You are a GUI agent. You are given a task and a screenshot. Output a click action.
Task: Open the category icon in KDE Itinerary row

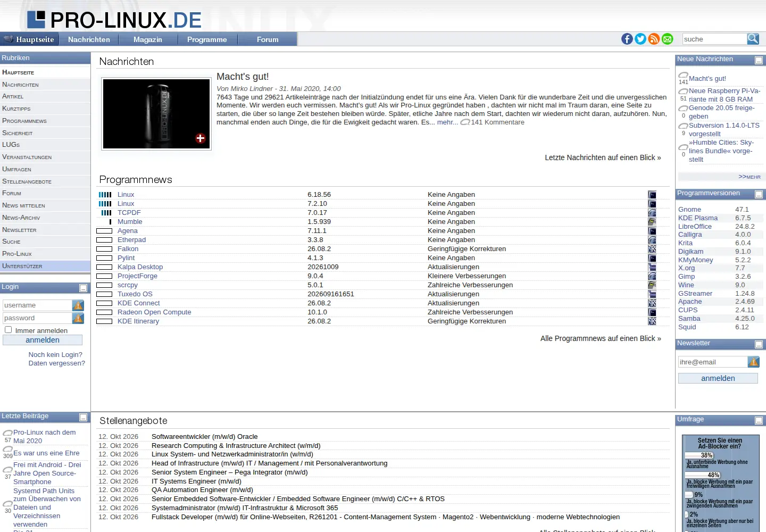pyautogui.click(x=652, y=321)
